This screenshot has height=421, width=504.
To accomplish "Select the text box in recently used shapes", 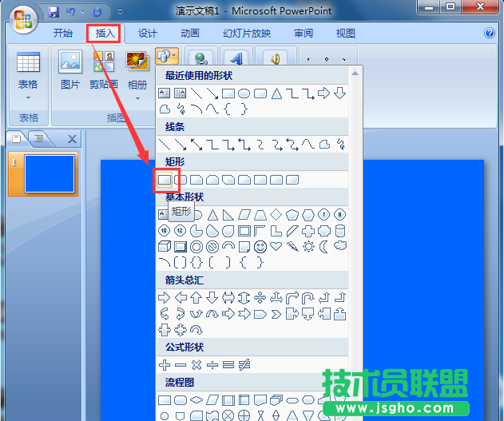I will (x=165, y=93).
